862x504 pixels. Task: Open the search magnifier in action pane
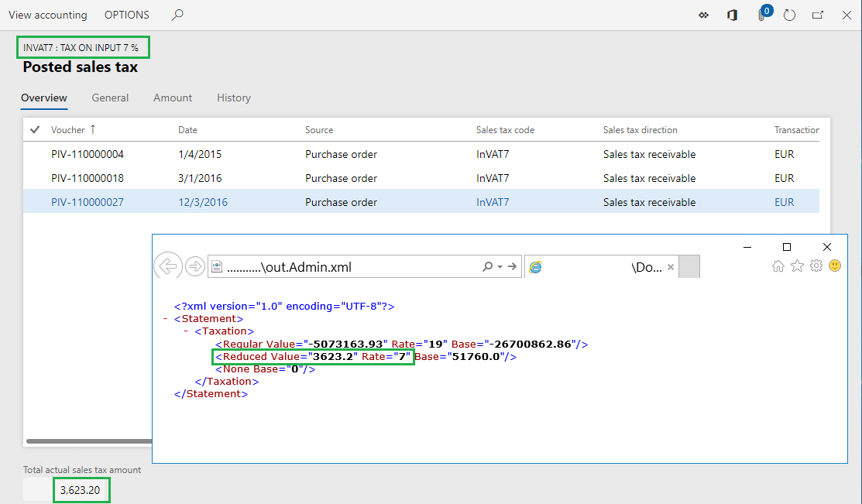click(x=177, y=15)
